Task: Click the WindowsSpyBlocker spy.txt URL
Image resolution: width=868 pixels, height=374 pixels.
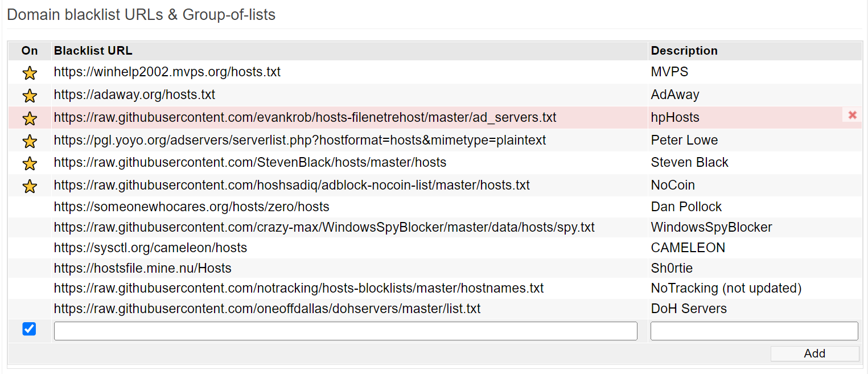Action: (324, 227)
